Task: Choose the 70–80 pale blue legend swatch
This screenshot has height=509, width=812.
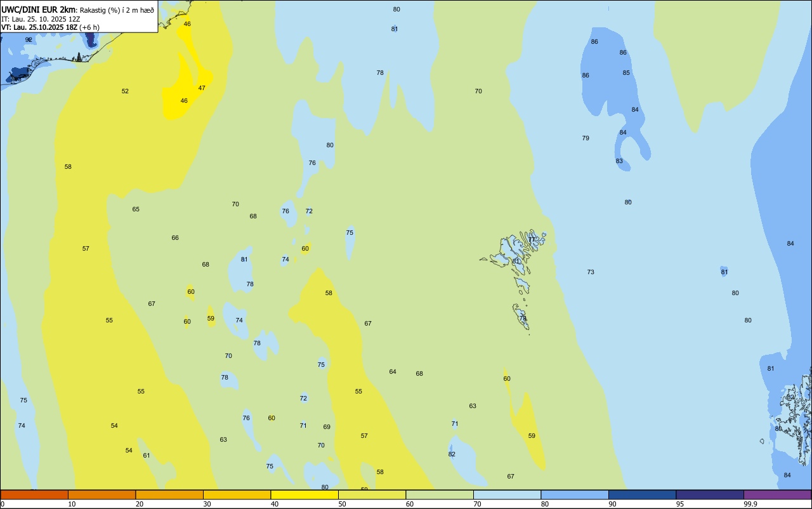Action: tap(507, 494)
